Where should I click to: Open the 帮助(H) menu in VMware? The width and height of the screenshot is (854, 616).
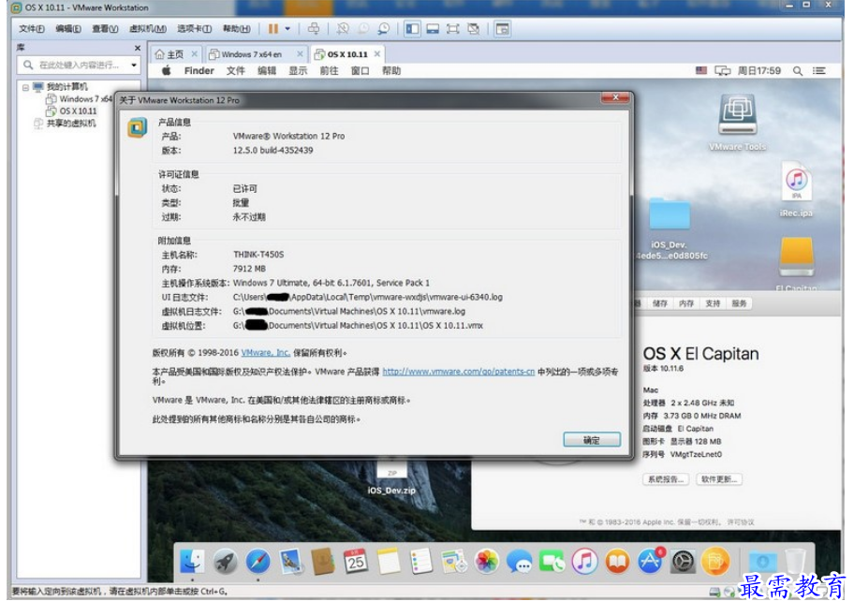pos(236,28)
